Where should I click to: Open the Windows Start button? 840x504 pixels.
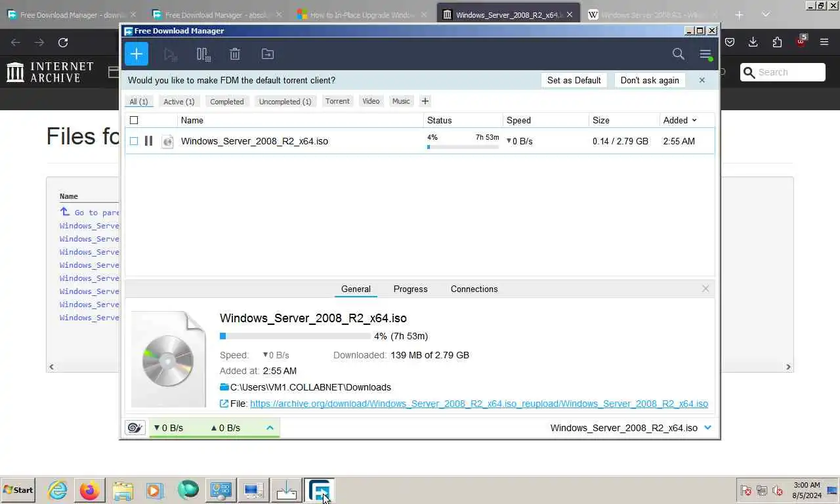(x=18, y=490)
